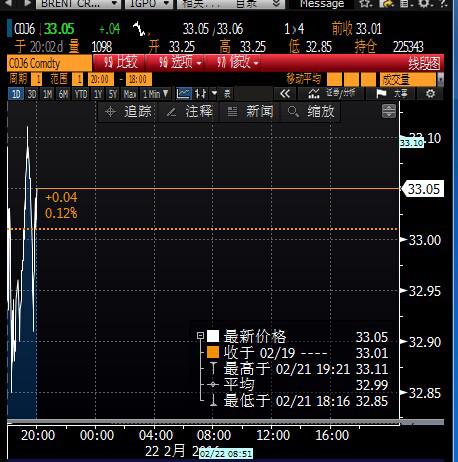Click the 平均 average legend icon

click(213, 385)
